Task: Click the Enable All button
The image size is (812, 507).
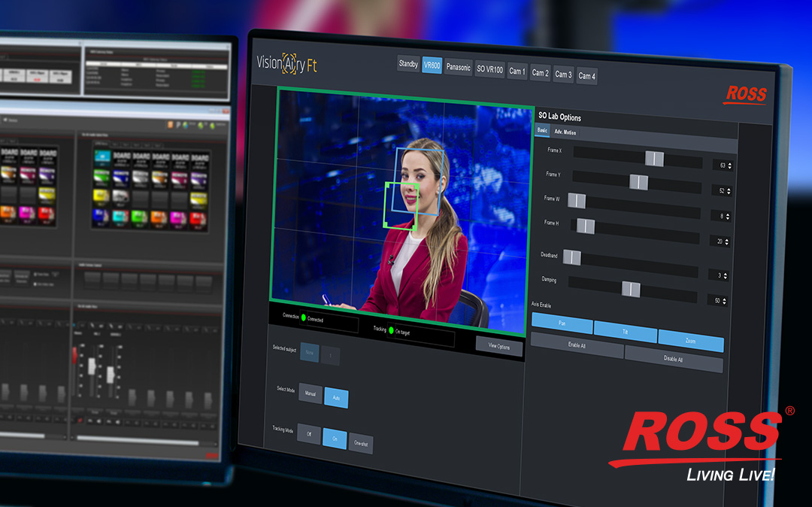Action: (577, 345)
